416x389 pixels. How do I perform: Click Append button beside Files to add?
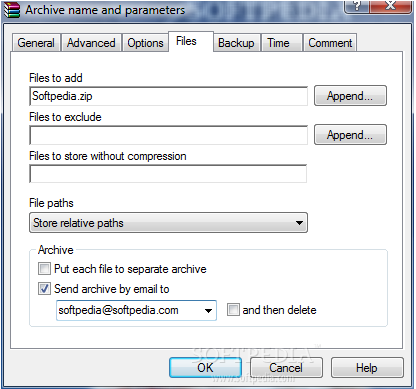[350, 96]
